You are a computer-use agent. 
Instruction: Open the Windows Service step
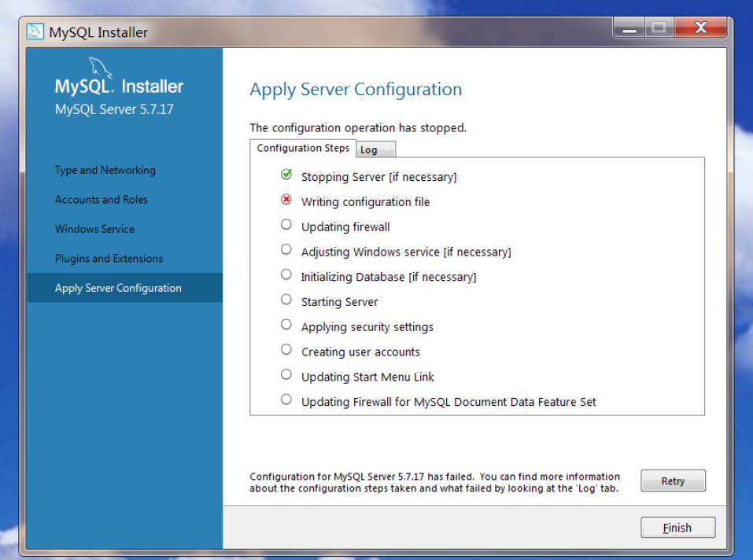click(x=94, y=229)
